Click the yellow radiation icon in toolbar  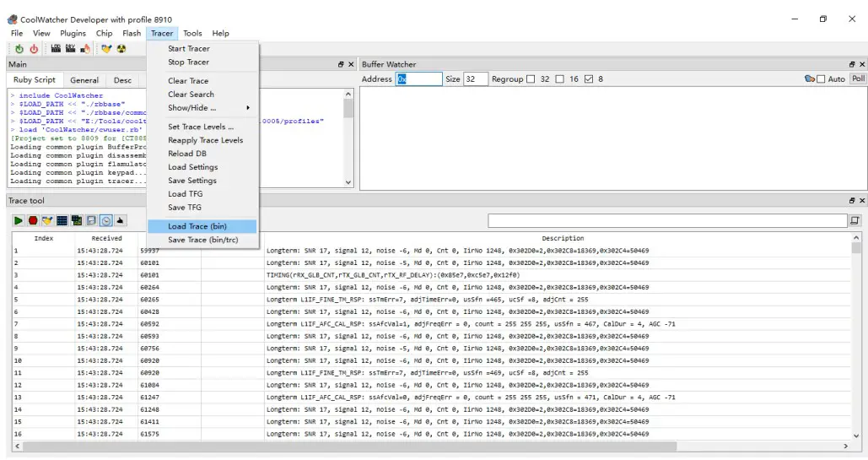tap(121, 49)
